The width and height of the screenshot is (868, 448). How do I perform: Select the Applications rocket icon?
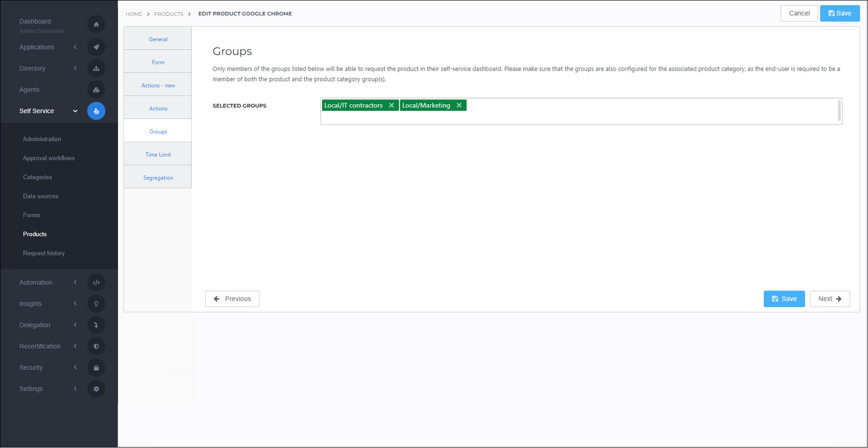(96, 47)
